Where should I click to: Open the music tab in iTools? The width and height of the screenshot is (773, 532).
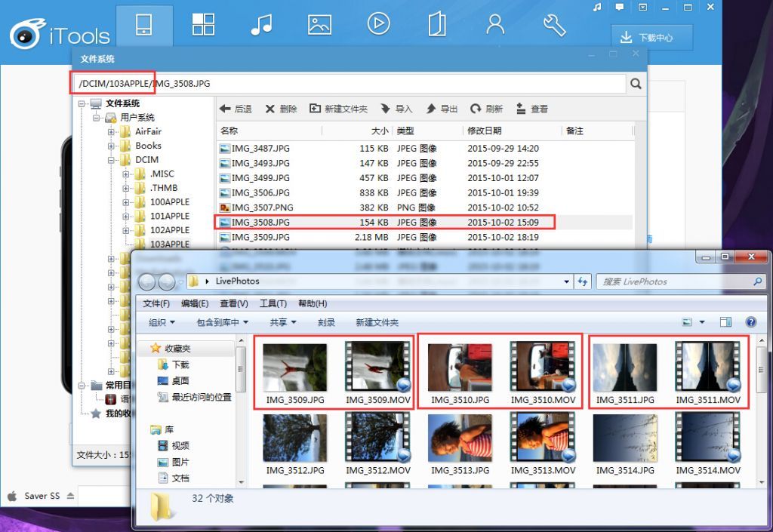click(261, 25)
